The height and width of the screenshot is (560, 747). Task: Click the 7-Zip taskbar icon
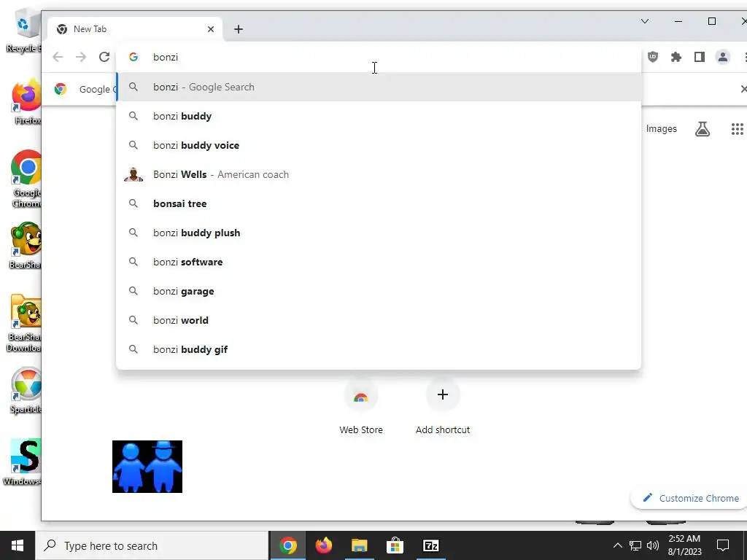430,545
